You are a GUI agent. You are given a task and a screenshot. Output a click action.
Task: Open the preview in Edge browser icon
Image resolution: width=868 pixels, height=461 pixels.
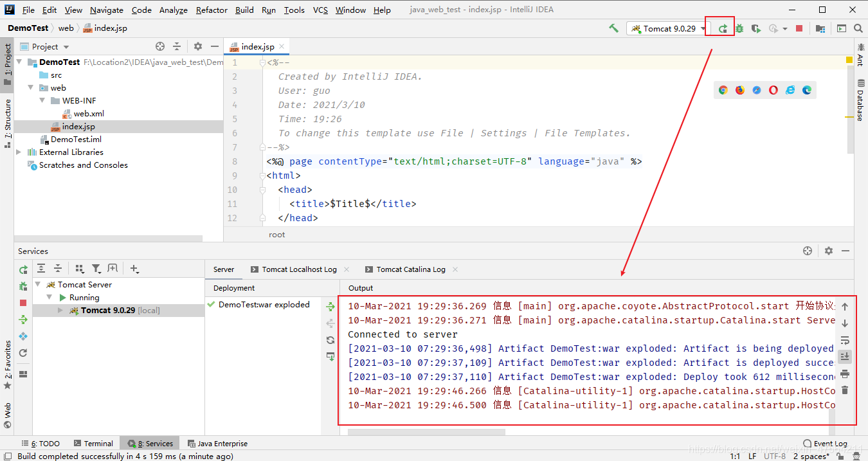[x=806, y=90]
